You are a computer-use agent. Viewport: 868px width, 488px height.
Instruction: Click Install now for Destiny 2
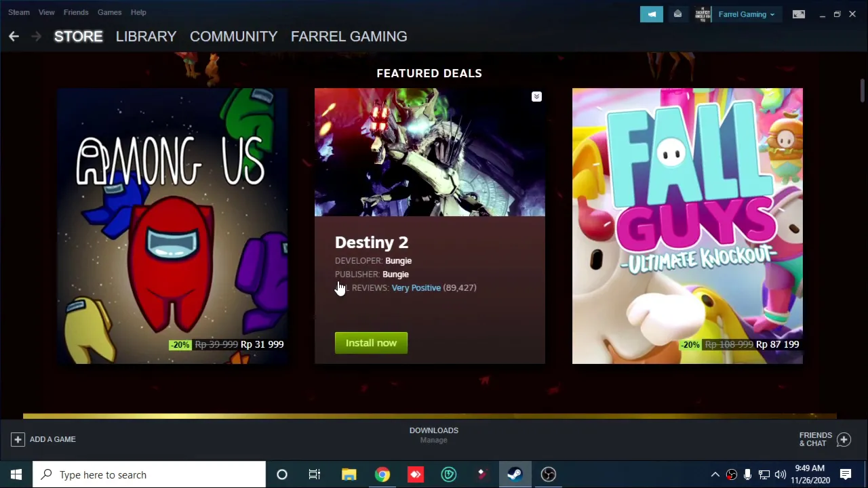[371, 343]
